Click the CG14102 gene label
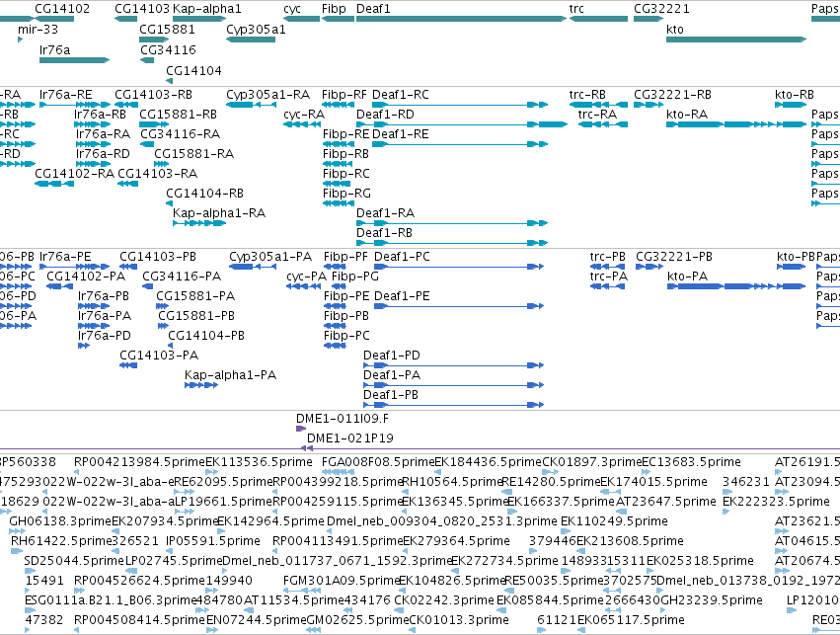Screen dimensions: 840x635 pyautogui.click(x=62, y=9)
